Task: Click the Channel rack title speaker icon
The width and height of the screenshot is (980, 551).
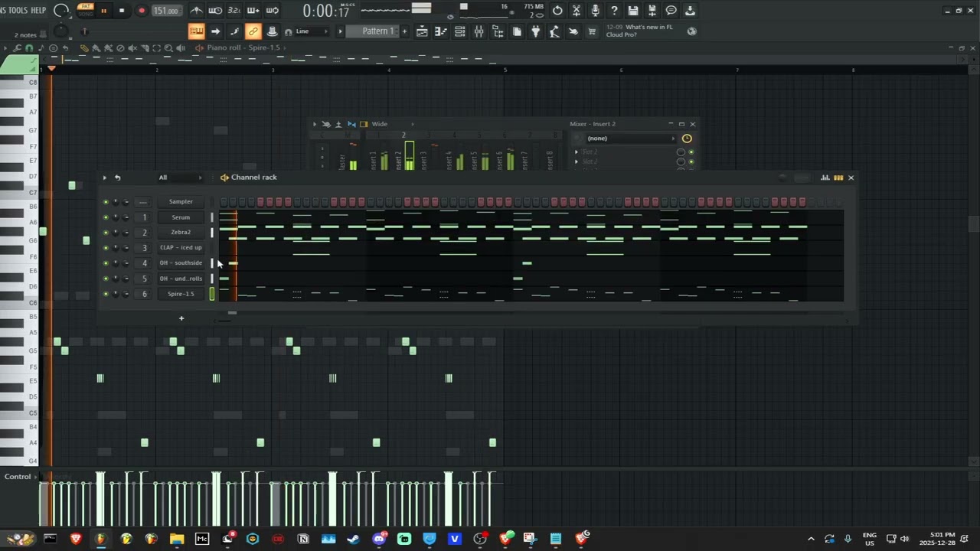Action: point(224,178)
